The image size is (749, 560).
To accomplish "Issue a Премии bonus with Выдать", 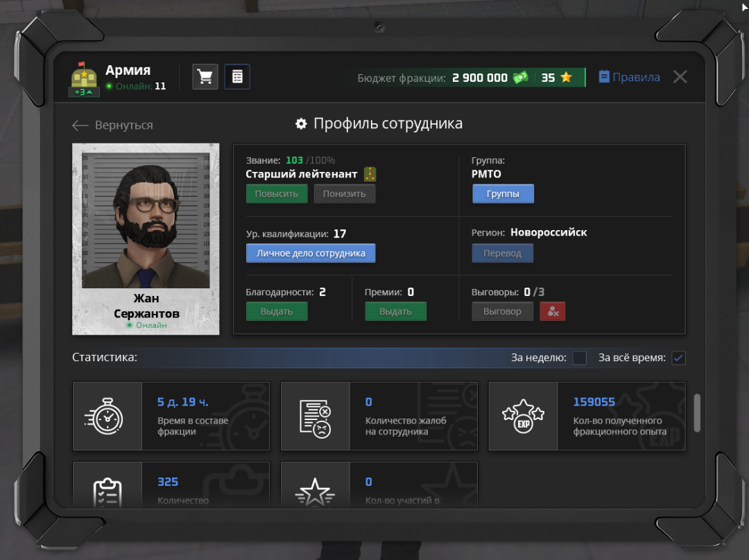I will coord(395,311).
